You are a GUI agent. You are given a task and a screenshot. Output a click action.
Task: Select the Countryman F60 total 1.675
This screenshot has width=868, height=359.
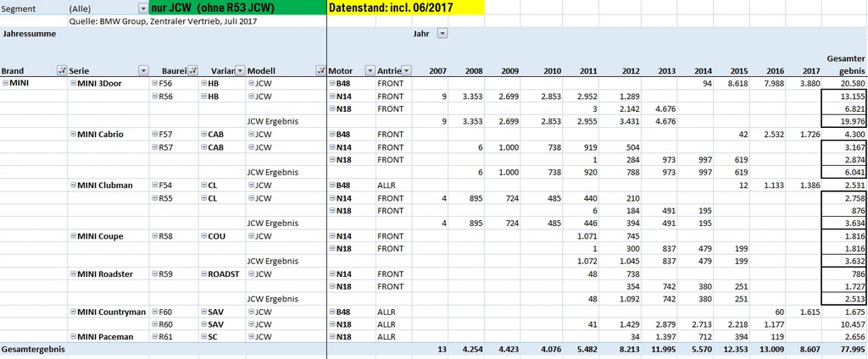(x=844, y=312)
